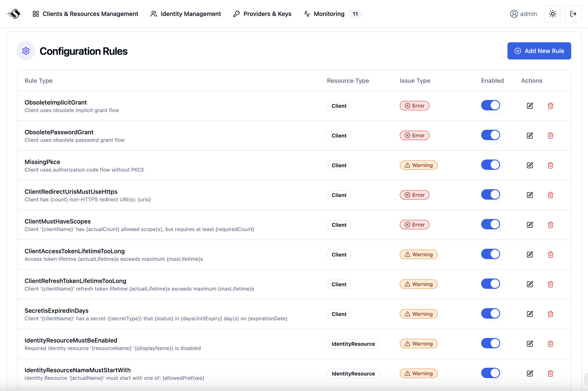Click the Add New Rule button
This screenshot has width=588, height=391.
click(539, 51)
